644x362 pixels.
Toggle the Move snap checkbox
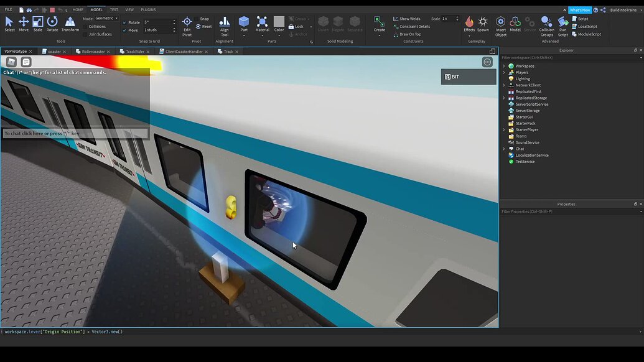pyautogui.click(x=124, y=30)
